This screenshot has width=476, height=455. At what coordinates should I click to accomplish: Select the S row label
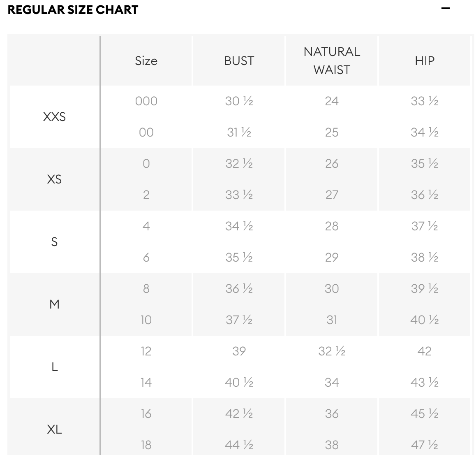coord(54,242)
